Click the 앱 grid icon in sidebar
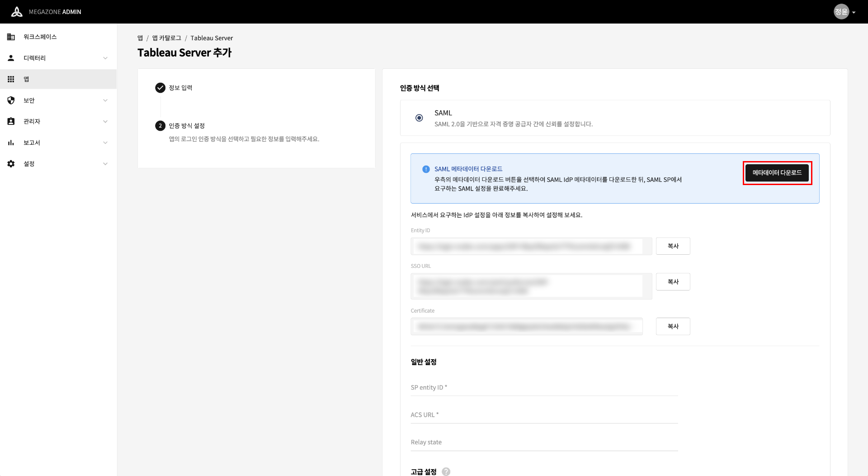Viewport: 868px width, 476px height. pyautogui.click(x=11, y=79)
